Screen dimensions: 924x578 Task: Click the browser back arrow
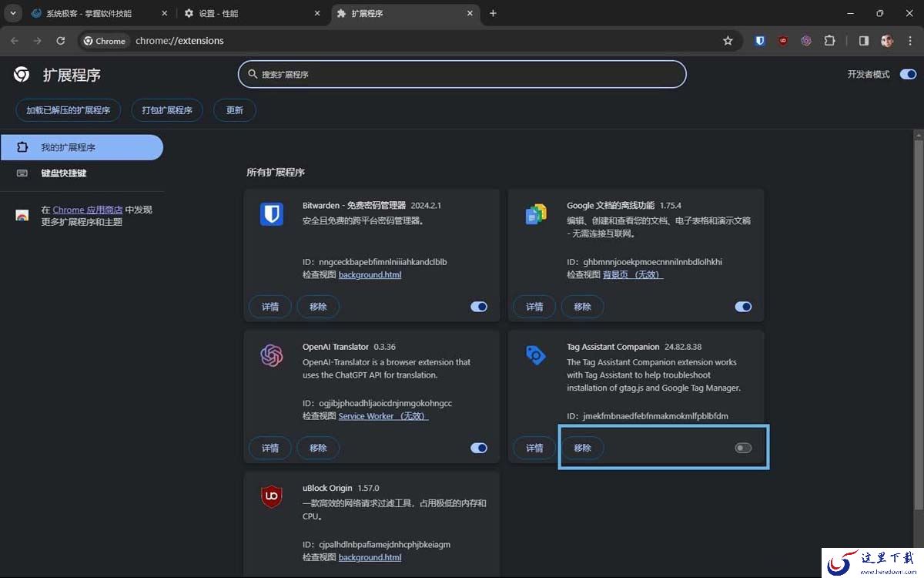pos(15,41)
